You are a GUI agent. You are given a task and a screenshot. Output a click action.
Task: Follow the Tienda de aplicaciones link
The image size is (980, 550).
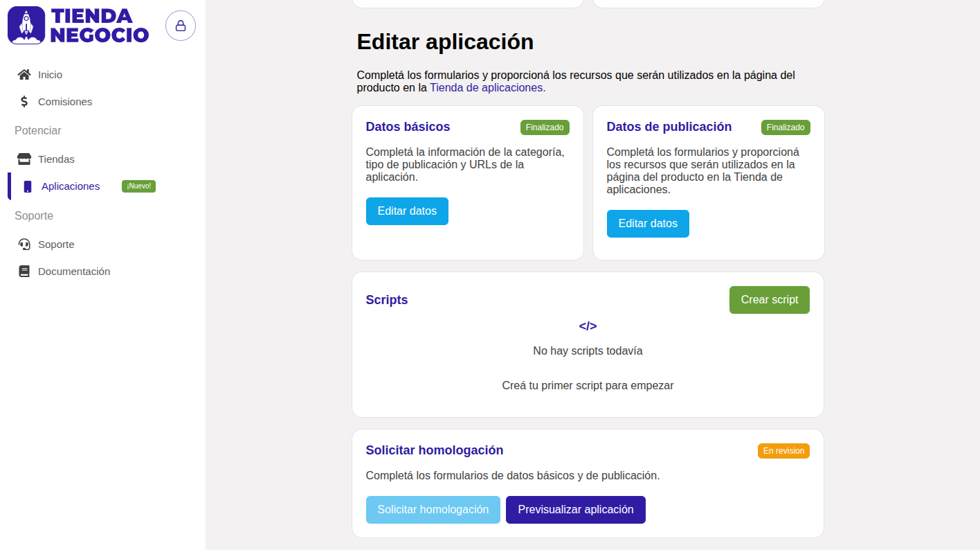(x=488, y=88)
